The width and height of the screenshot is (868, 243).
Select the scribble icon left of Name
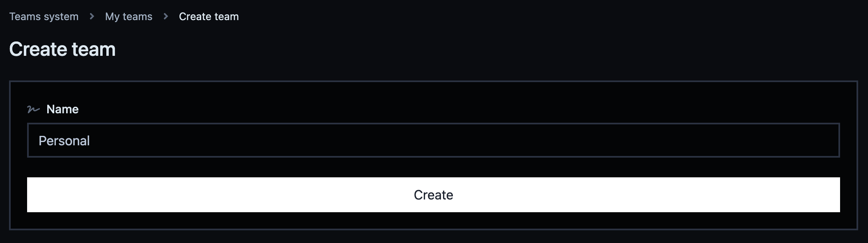[x=33, y=109]
